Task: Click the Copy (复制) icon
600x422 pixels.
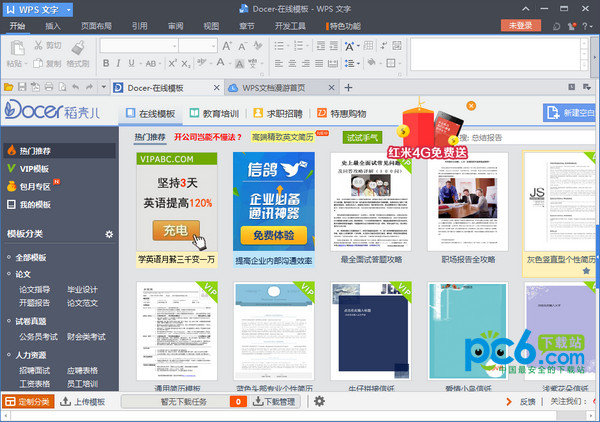Action: (38, 63)
